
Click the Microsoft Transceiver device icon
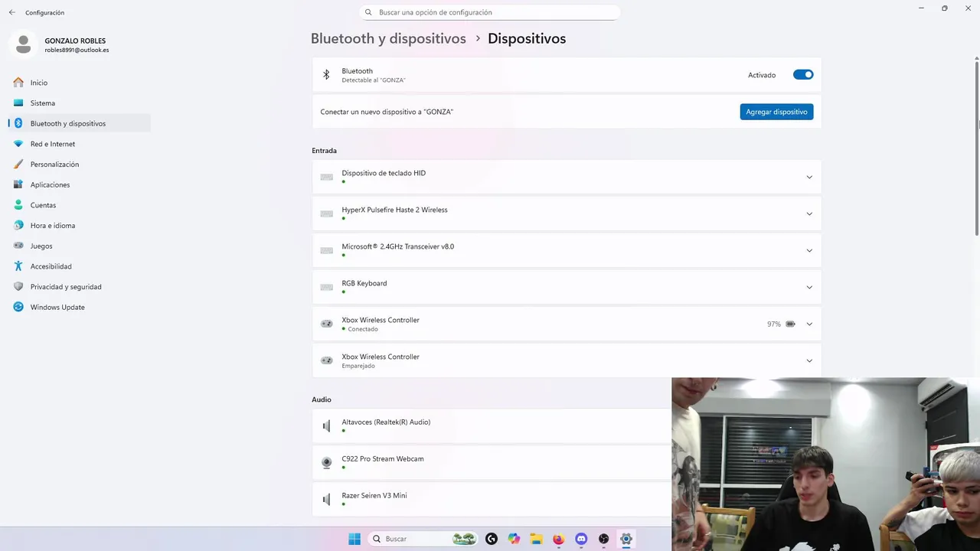[x=327, y=250]
